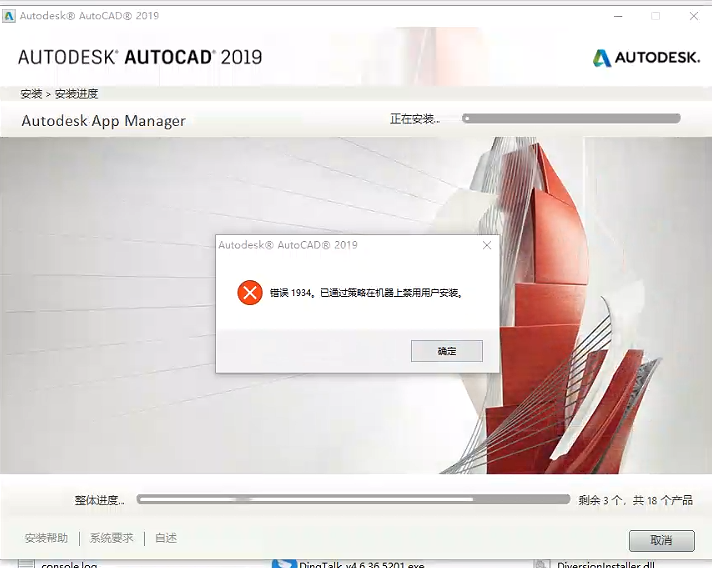Click the Autodesk App Manager label
This screenshot has width=712, height=568.
tap(104, 121)
